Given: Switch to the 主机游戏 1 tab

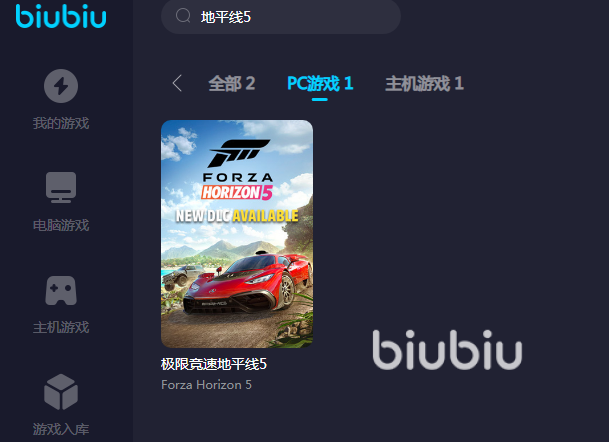Looking at the screenshot, I should pos(425,83).
